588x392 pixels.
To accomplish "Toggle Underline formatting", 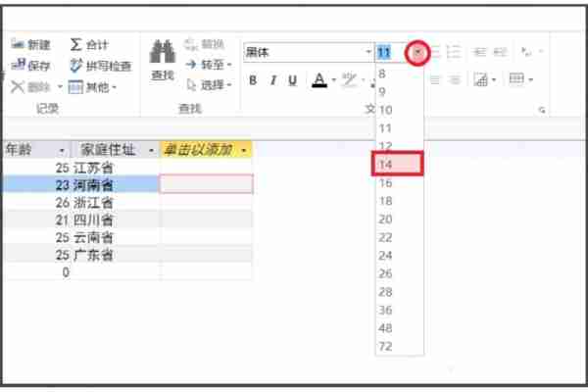I will 292,80.
